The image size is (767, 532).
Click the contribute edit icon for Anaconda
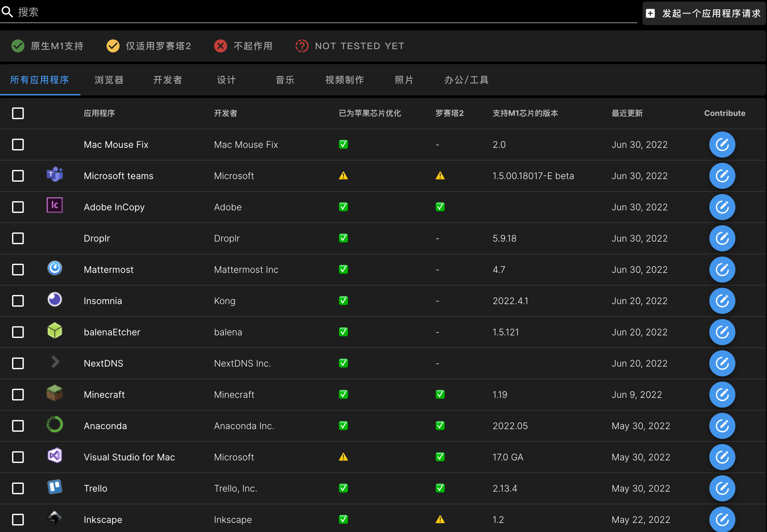coord(722,426)
